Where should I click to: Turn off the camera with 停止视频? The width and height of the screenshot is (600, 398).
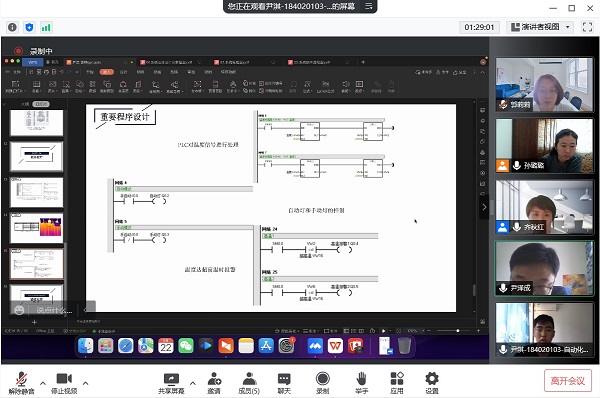(64, 383)
